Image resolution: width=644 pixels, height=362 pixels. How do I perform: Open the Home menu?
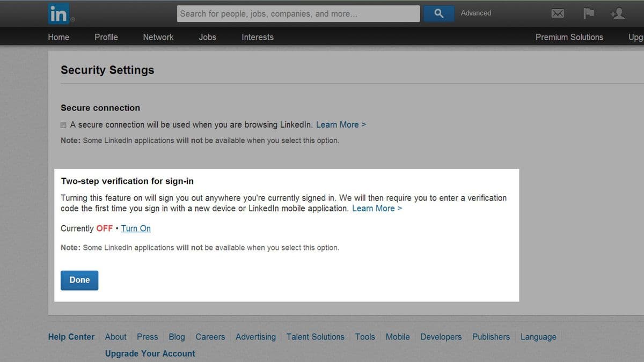pos(58,37)
